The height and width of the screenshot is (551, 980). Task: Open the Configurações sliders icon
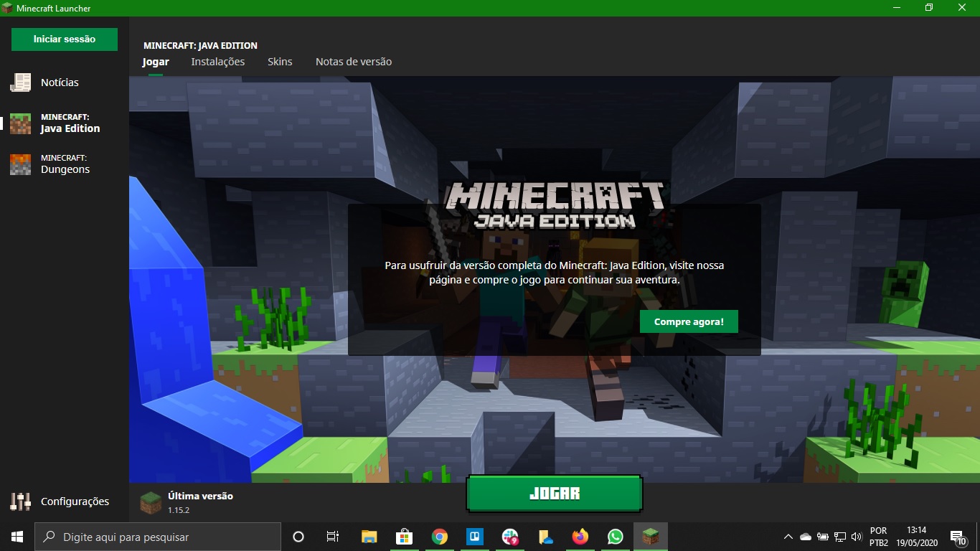point(20,501)
